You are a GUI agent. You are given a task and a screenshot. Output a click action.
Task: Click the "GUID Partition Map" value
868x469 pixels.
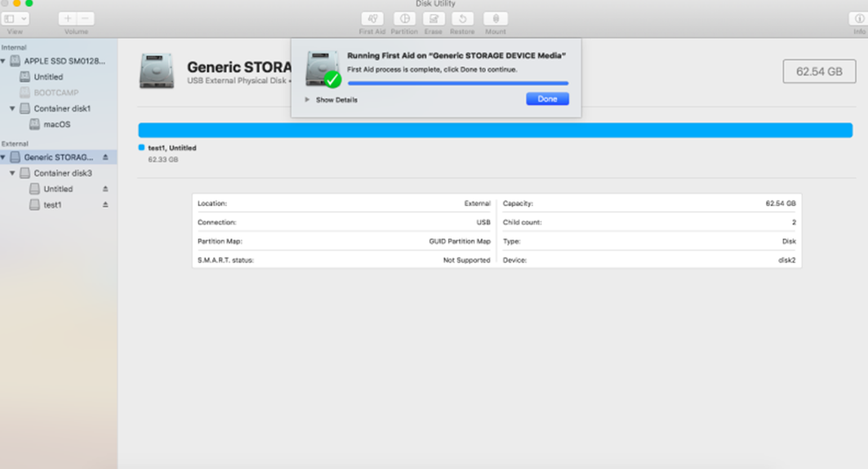(460, 241)
